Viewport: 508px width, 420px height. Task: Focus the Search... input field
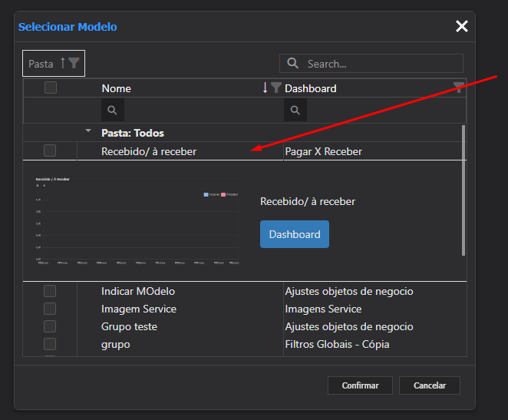click(371, 63)
